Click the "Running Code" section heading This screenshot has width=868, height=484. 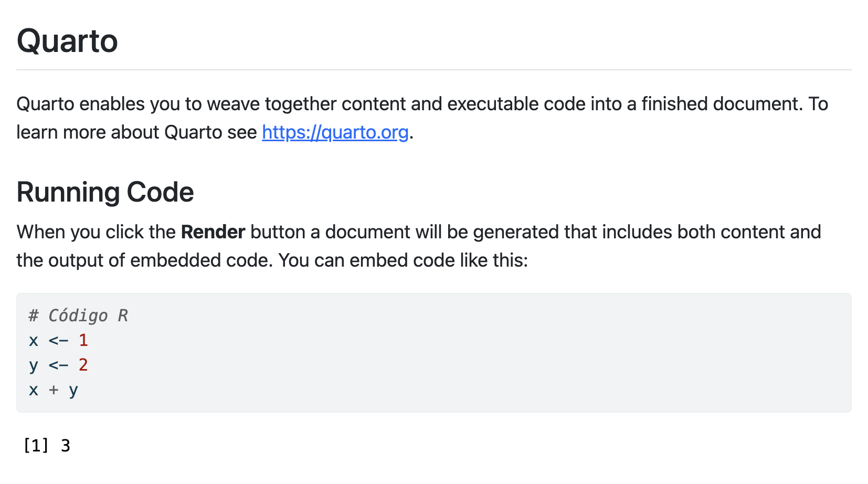[x=105, y=192]
